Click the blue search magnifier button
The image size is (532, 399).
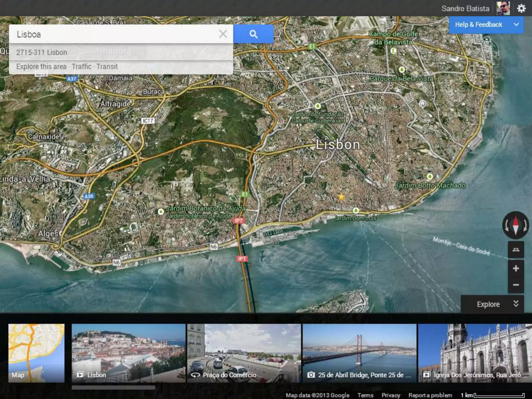click(253, 34)
